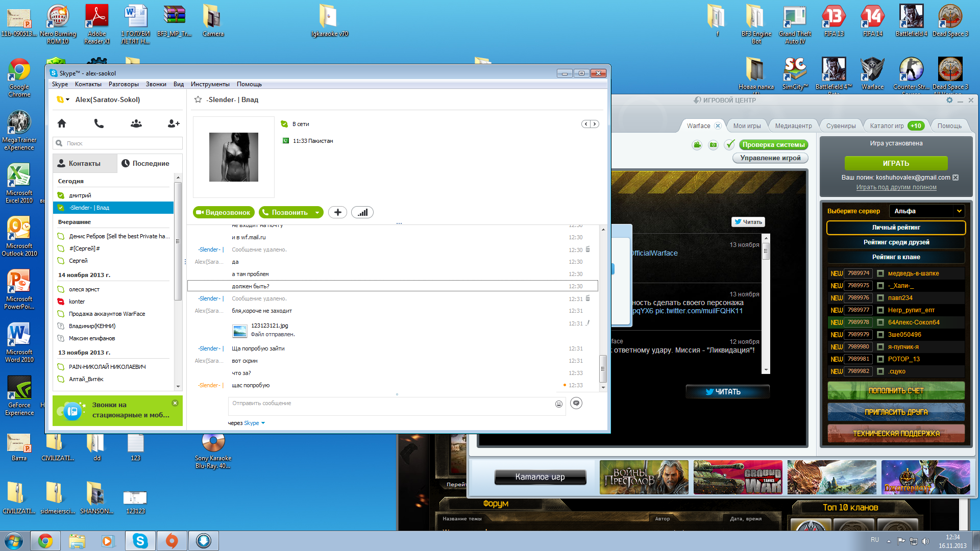Toggle checkbox next to РОТОР_13
980x551 pixels.
pos(880,359)
